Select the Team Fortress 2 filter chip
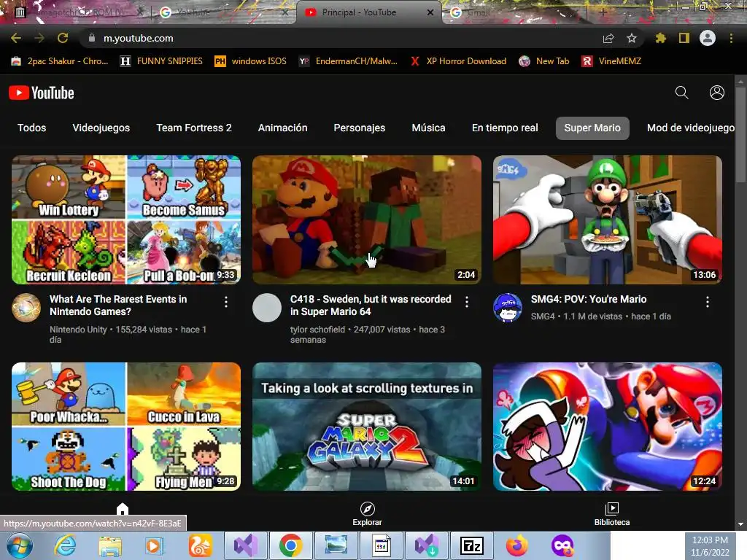The height and width of the screenshot is (560, 747). point(194,128)
